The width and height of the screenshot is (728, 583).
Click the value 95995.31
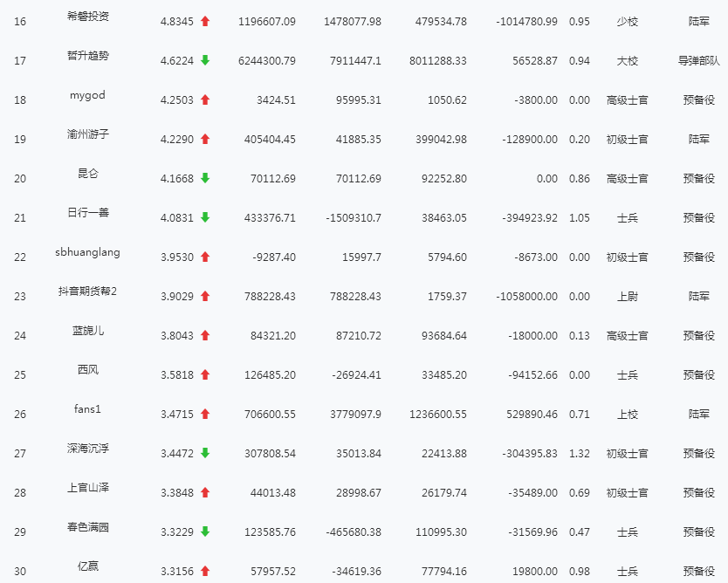click(x=359, y=99)
